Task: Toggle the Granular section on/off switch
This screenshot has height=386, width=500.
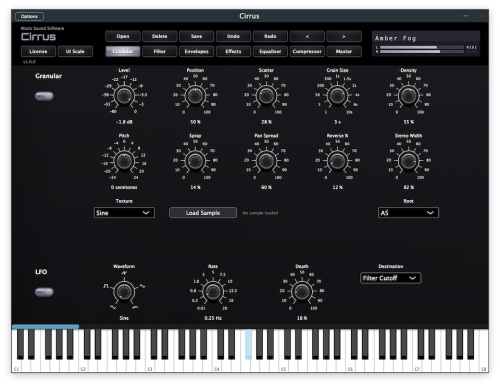Action: pyautogui.click(x=44, y=96)
